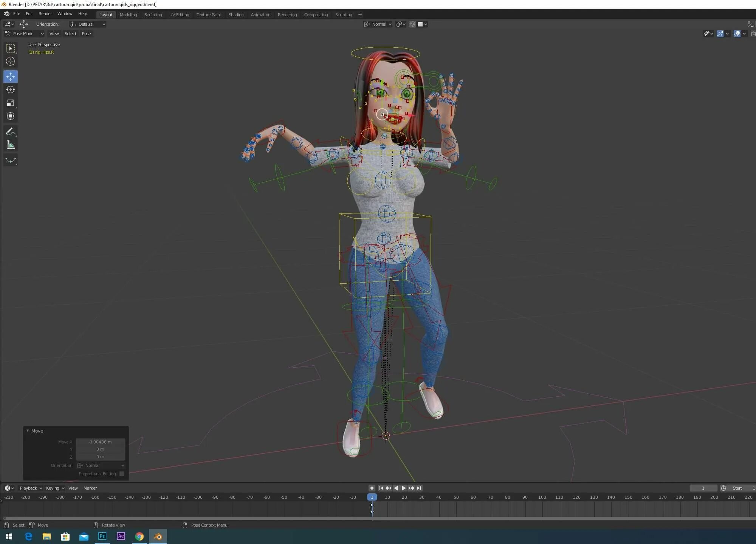Select the Measure tool
This screenshot has height=544, width=756.
(x=11, y=145)
